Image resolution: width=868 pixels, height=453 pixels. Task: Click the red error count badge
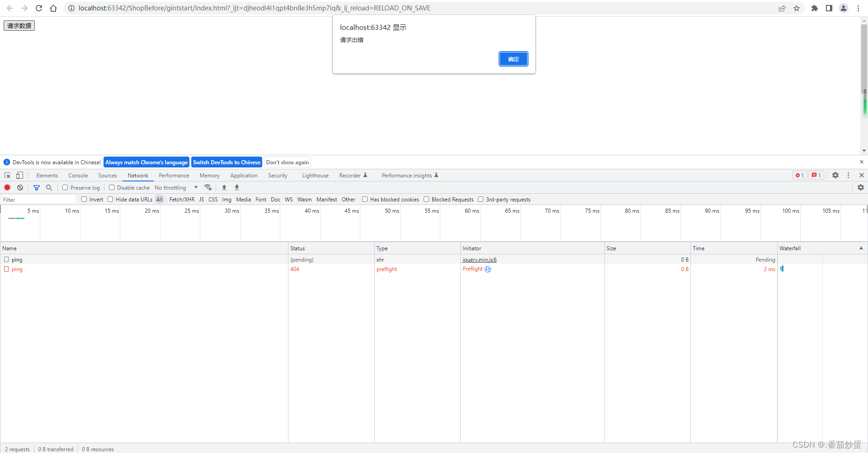tap(800, 175)
